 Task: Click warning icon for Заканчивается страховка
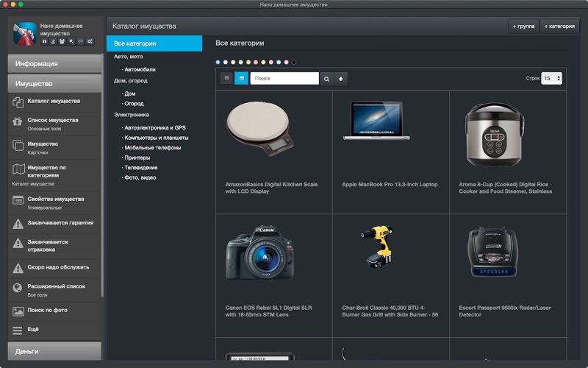(18, 244)
